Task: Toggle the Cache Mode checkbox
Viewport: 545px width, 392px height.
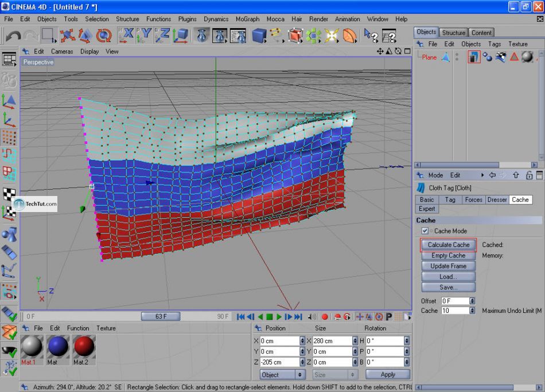Action: point(425,231)
